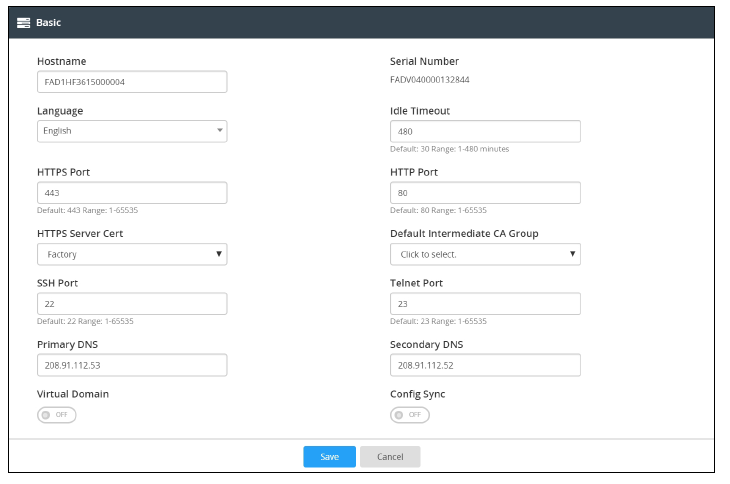Image resolution: width=730 pixels, height=484 pixels.
Task: Click the Primary DNS field
Action: [131, 365]
